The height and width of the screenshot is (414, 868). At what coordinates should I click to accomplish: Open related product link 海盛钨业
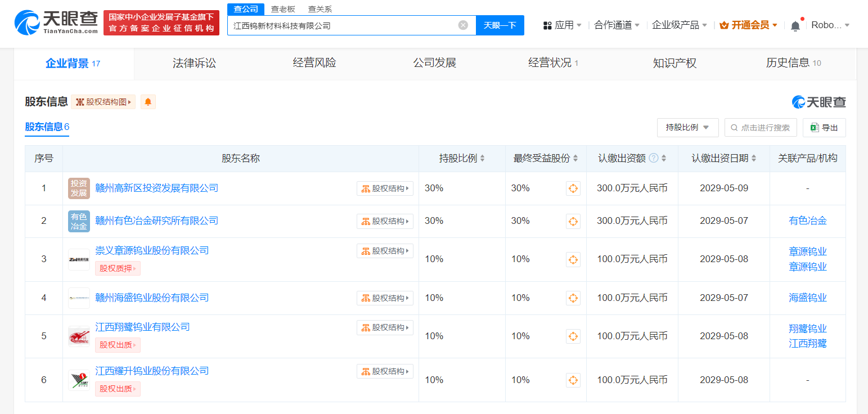point(808,298)
